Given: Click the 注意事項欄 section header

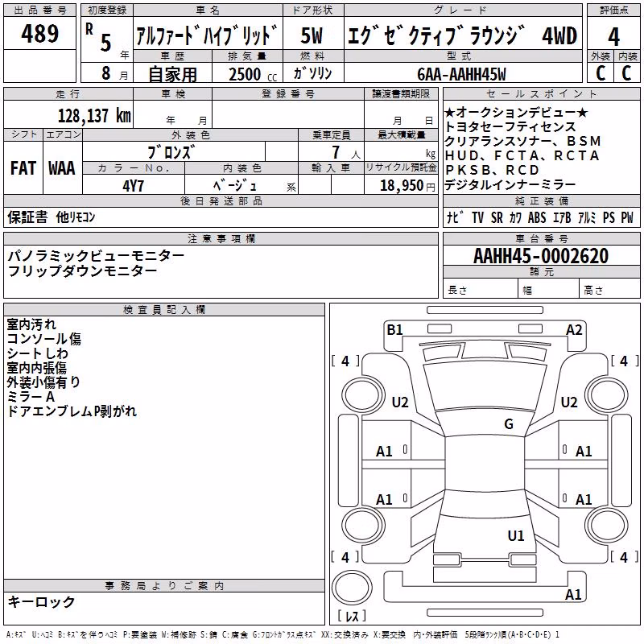Looking at the screenshot, I should tap(221, 238).
